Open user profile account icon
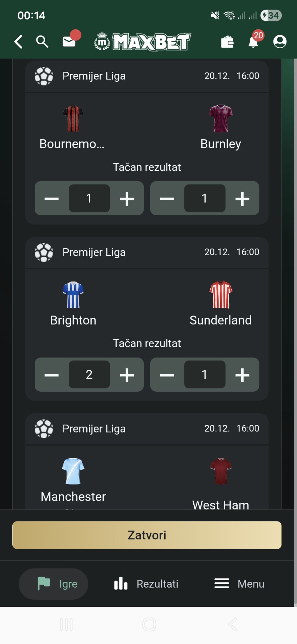The image size is (297, 644). click(280, 41)
